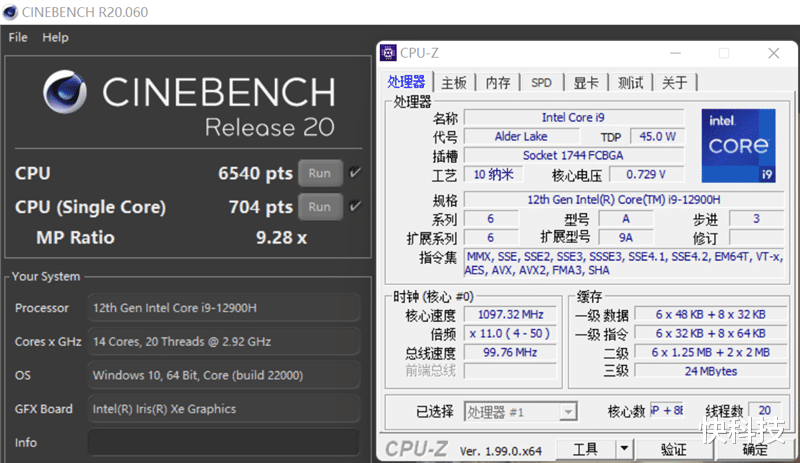
Task: Click the x 11.0 ( 4 - 50 ) multiplier value
Action: pos(510,333)
